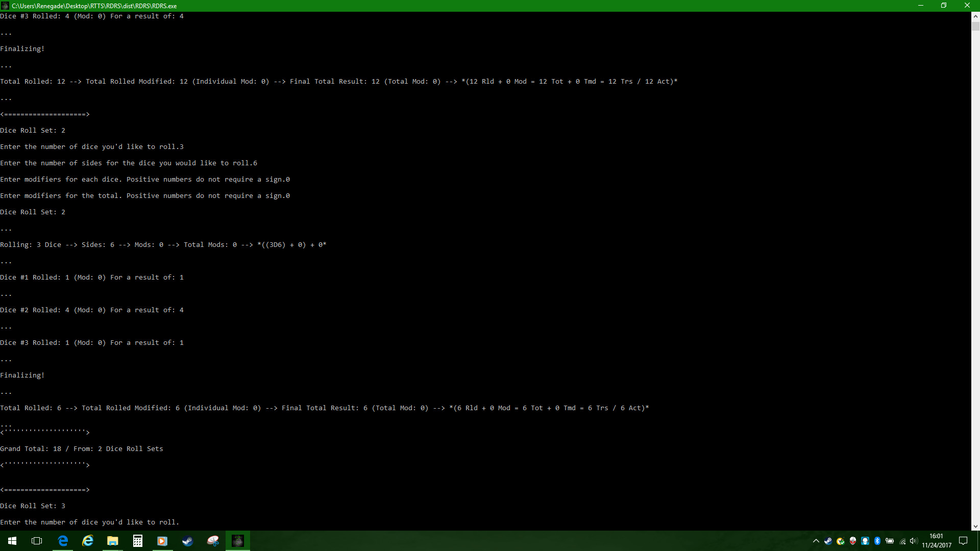Click the Bluetooth icon in the system tray
Screen dimensions: 980x551
[877, 541]
